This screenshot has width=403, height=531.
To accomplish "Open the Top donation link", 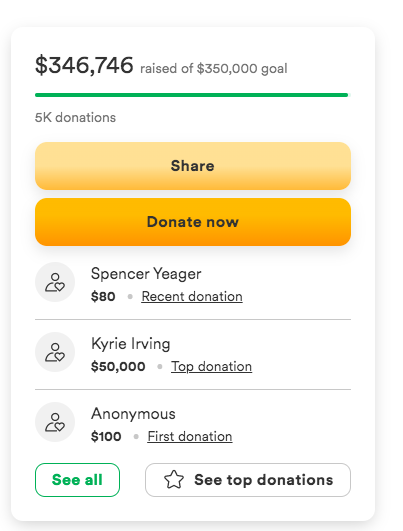I will 211,367.
